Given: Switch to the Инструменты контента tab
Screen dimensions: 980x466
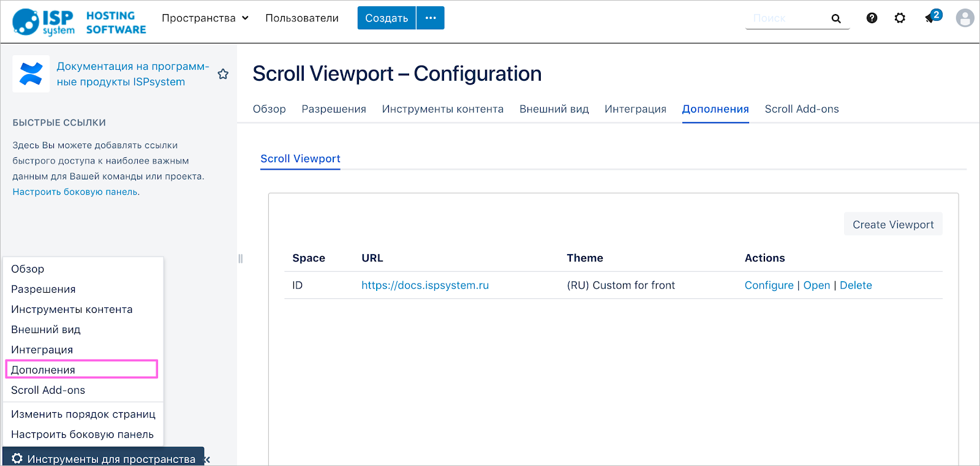Looking at the screenshot, I should coord(443,109).
